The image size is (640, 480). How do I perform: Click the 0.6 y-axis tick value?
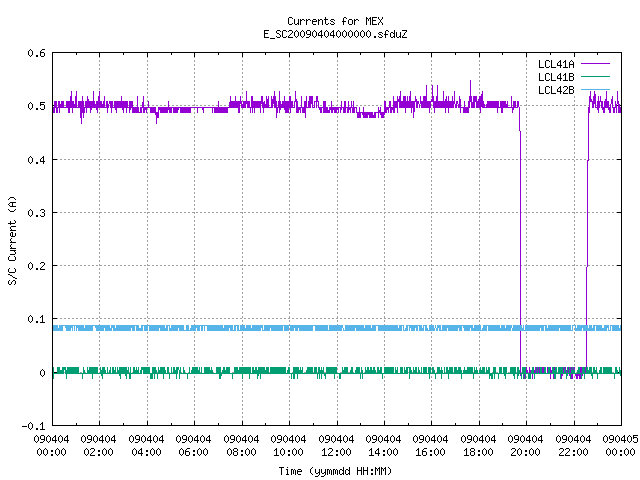36,53
